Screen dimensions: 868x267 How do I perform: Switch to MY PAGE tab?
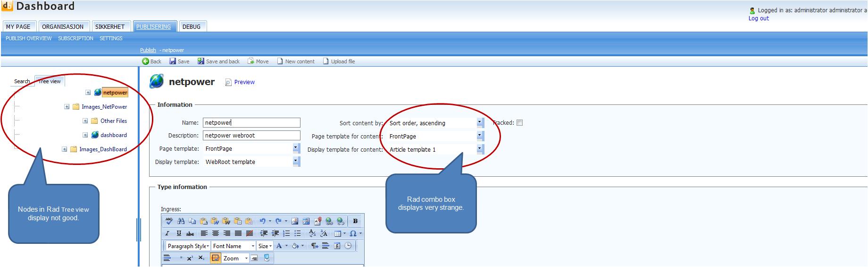pyautogui.click(x=18, y=26)
